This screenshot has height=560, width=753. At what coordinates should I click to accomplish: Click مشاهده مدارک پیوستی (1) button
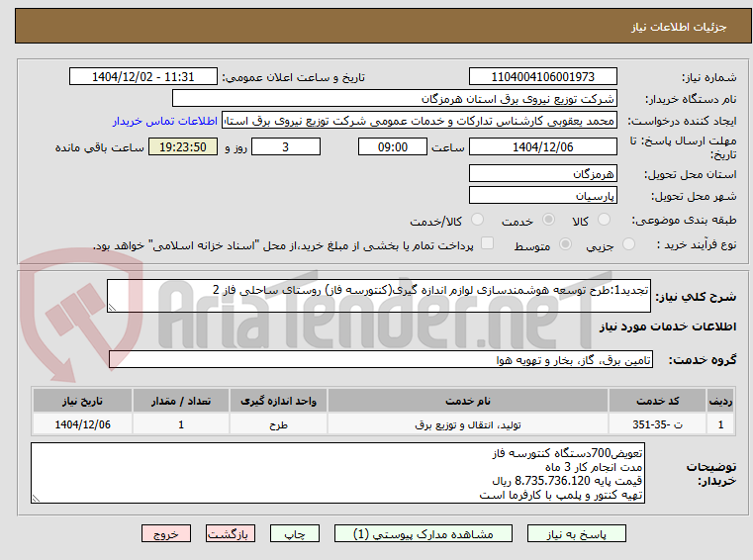tap(424, 534)
